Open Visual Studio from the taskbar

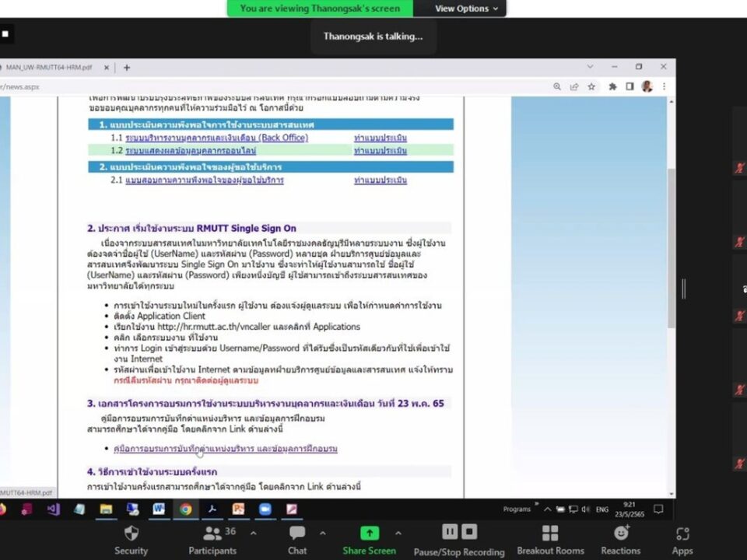pos(53,509)
